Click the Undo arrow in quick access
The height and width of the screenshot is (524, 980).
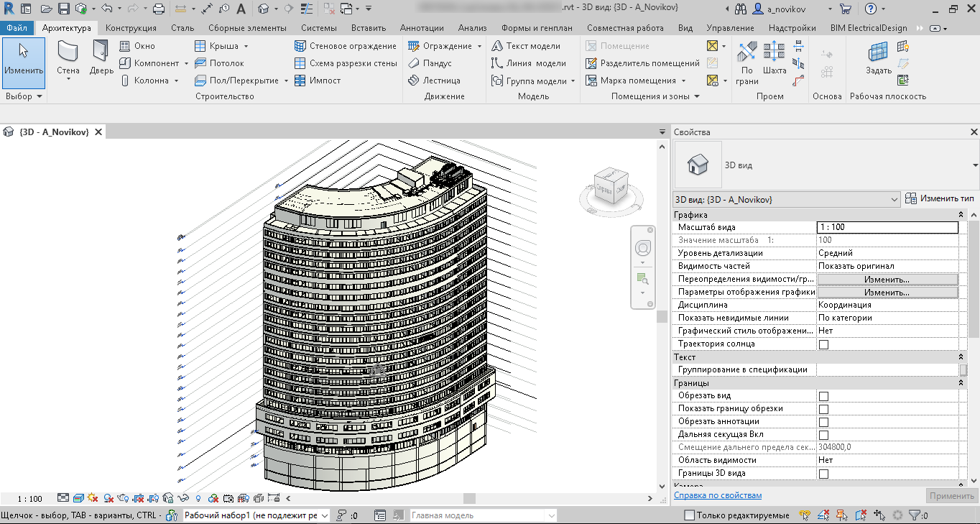[x=106, y=9]
